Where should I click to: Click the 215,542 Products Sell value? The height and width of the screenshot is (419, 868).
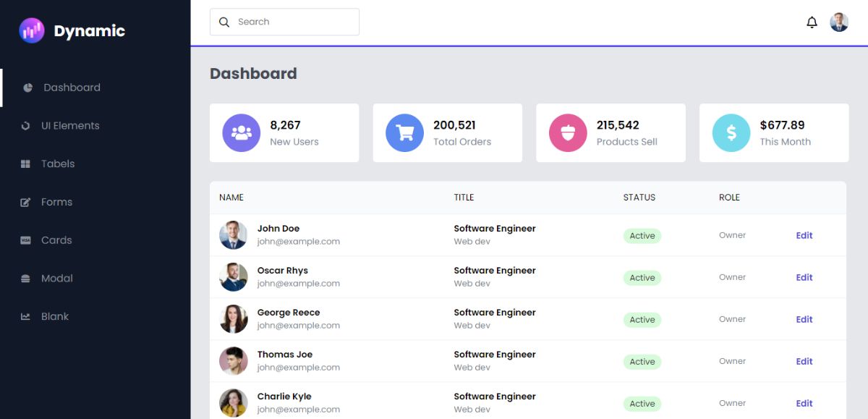618,125
